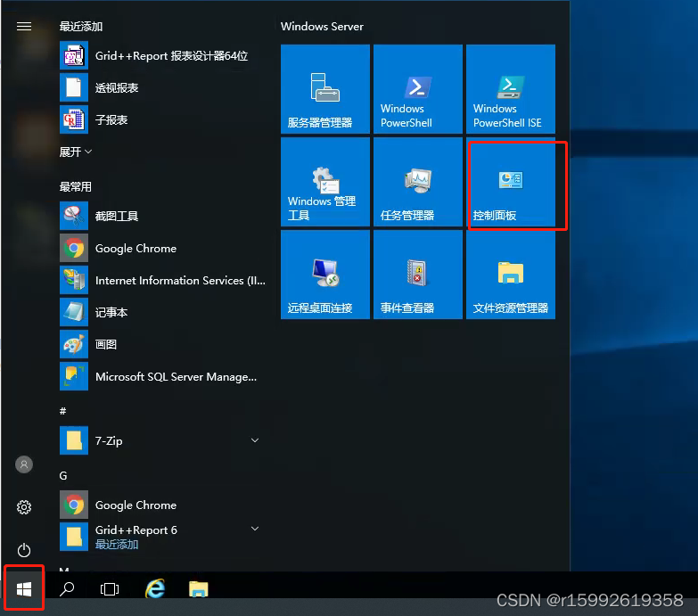Open the 子报表 icon

pyautogui.click(x=74, y=119)
